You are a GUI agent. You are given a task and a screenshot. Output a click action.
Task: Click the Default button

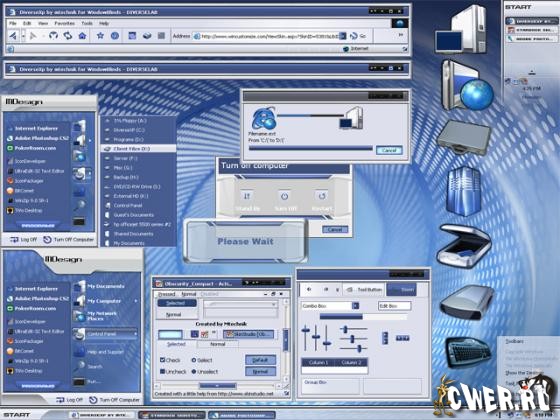(261, 360)
